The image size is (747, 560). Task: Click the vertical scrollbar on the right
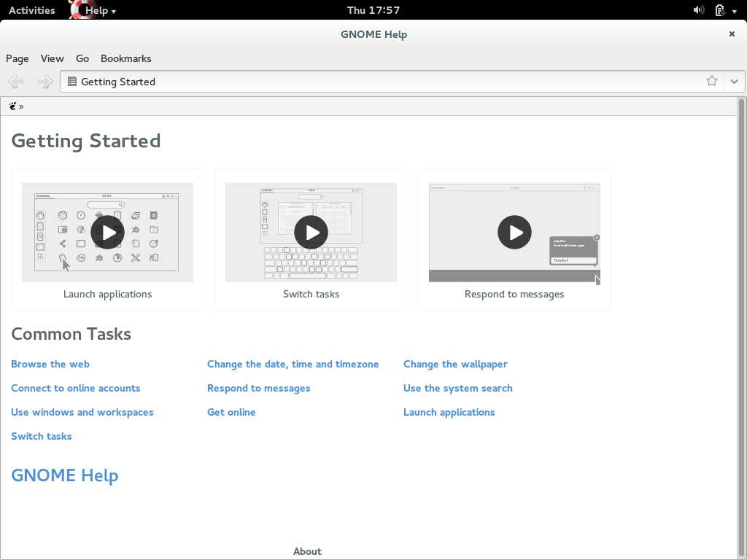click(x=741, y=328)
